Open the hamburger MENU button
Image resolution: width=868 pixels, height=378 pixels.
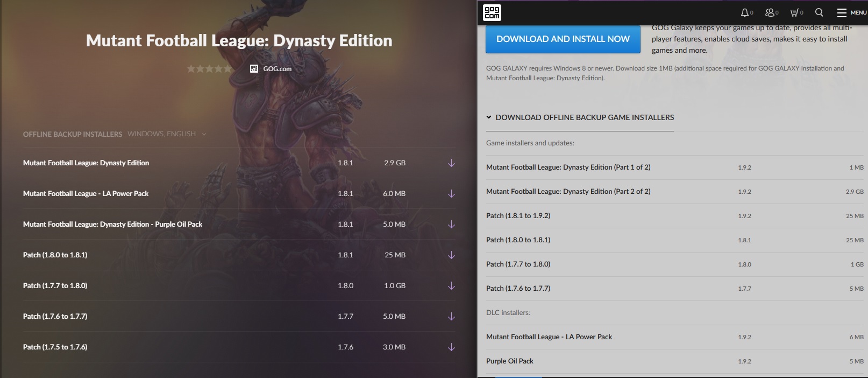click(851, 12)
